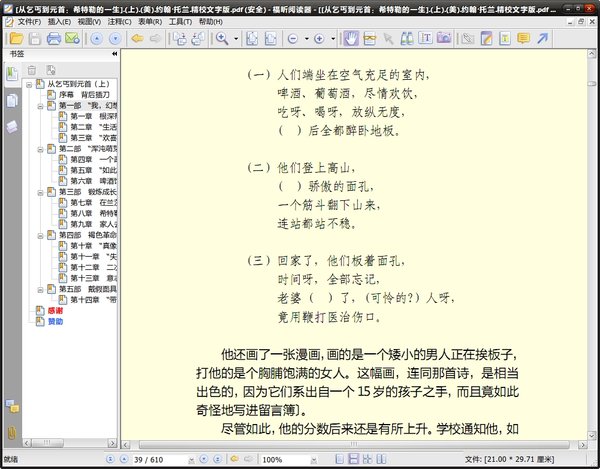Image resolution: width=600 pixels, height=469 pixels.
Task: Collapse the bookmarks panel with double arrow
Action: (x=114, y=54)
